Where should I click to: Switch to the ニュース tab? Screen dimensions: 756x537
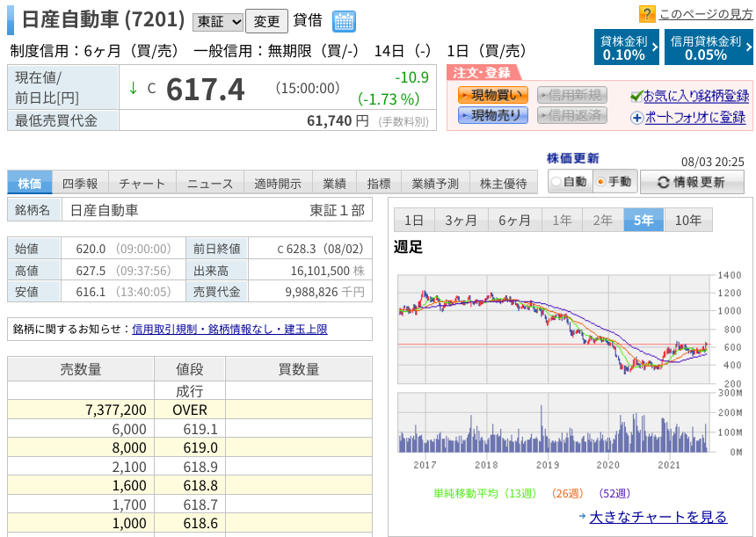(210, 183)
